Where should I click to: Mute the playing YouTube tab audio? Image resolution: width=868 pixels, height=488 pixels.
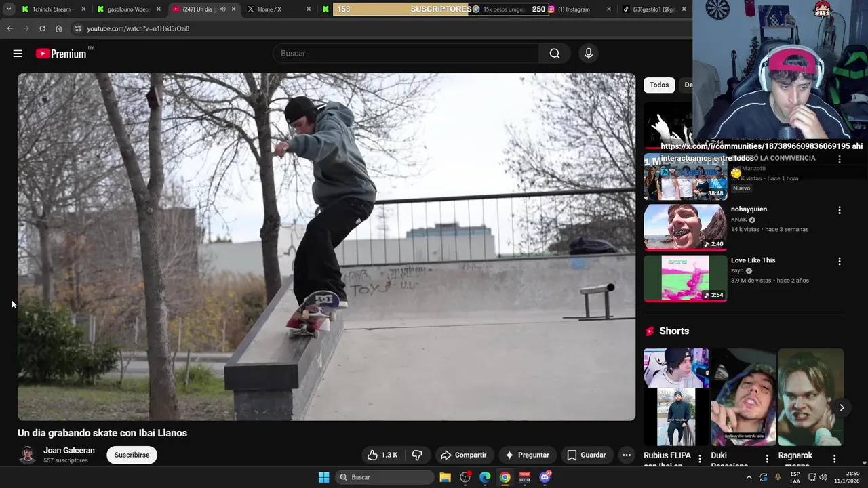222,9
